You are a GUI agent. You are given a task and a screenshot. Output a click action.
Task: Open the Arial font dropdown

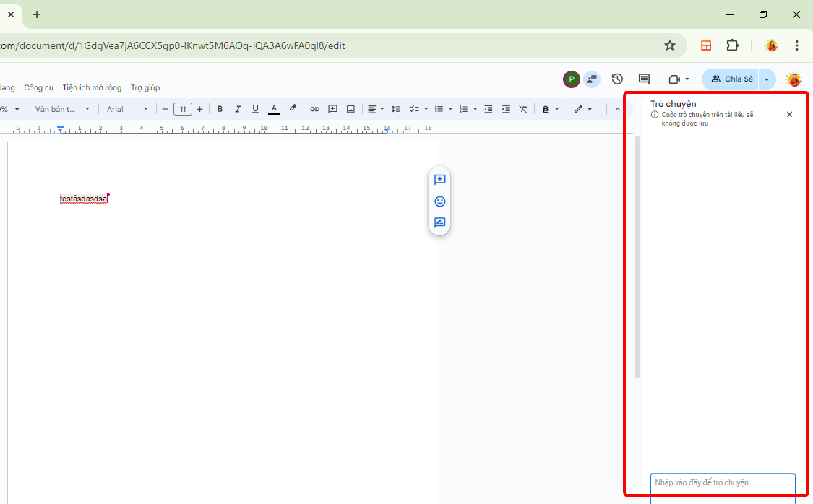(127, 109)
